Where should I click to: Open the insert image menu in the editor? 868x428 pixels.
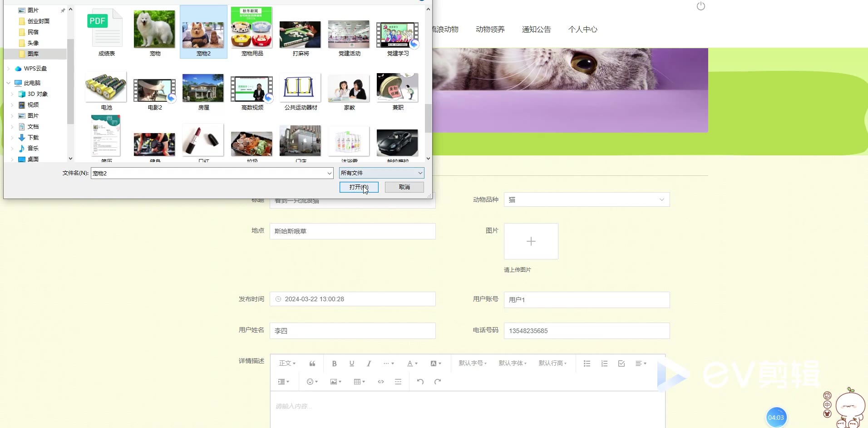point(336,382)
